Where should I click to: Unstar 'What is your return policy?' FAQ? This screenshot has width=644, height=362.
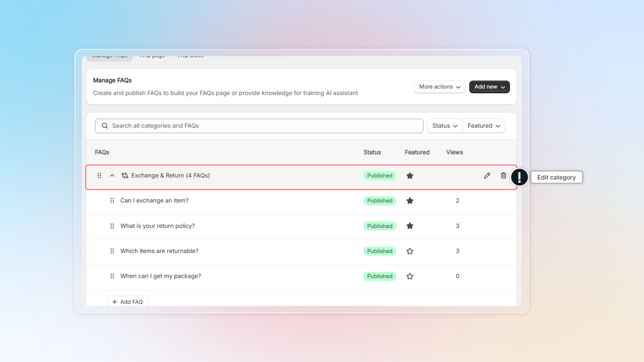tap(410, 226)
